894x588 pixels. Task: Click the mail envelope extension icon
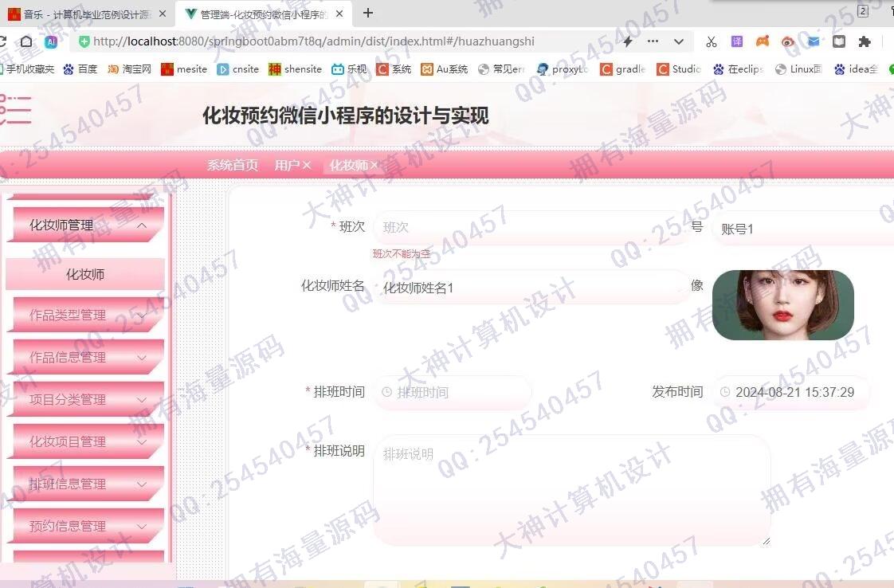coord(814,41)
